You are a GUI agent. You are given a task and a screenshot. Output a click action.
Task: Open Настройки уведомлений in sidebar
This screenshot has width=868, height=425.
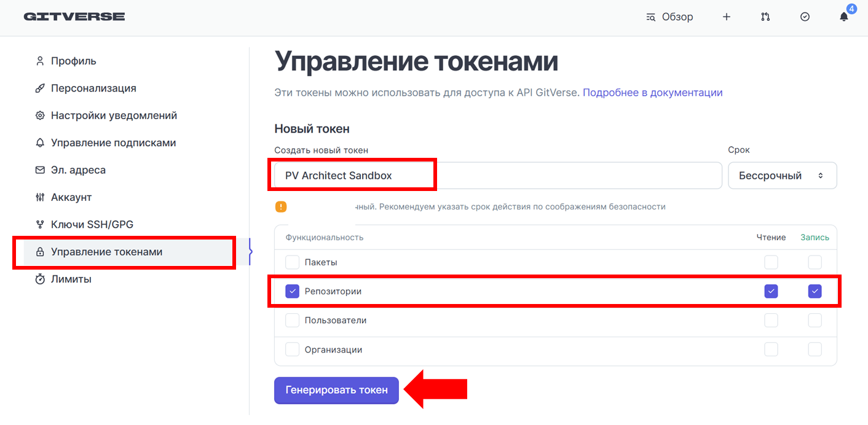(114, 115)
